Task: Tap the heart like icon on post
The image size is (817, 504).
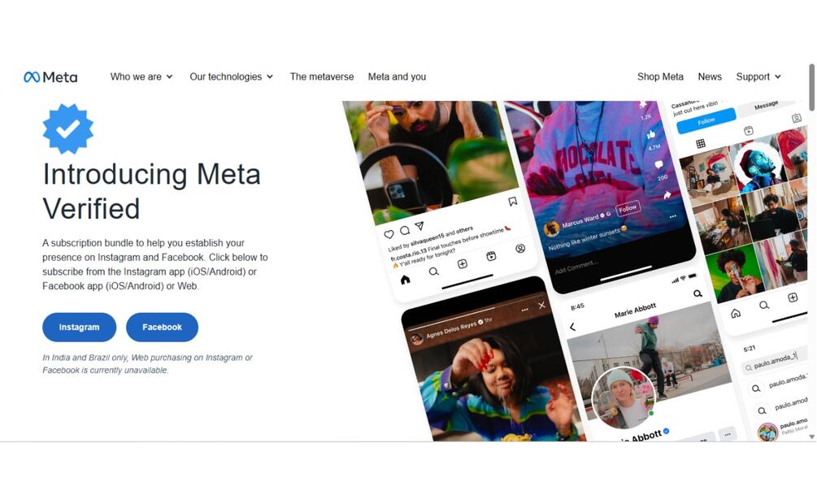Action: point(389,235)
